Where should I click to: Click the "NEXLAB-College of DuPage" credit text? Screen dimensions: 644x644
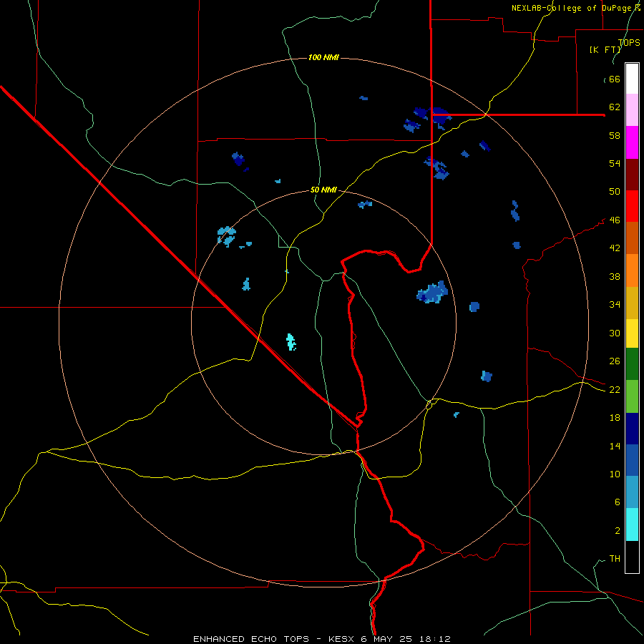click(x=571, y=8)
